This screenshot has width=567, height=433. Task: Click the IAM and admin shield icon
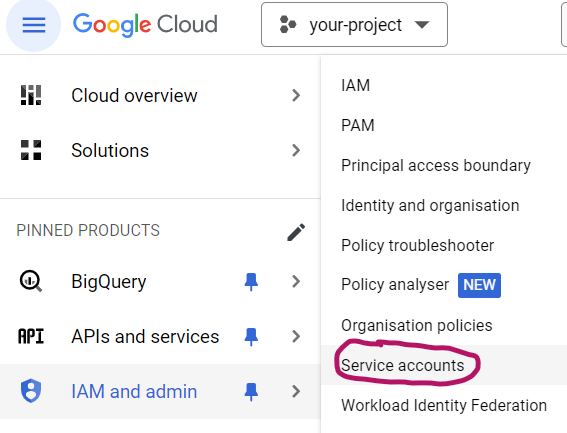click(31, 391)
